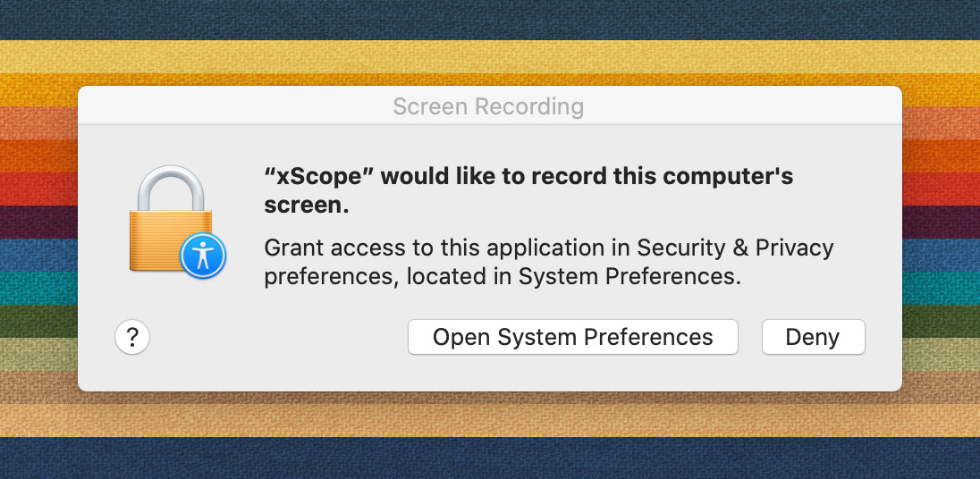980x479 pixels.
Task: Click the blue accessibility badge on the padlock
Action: (203, 256)
